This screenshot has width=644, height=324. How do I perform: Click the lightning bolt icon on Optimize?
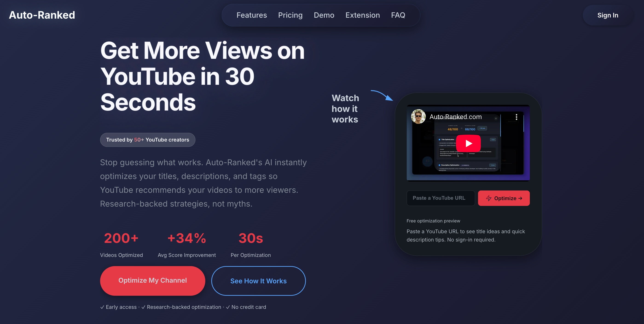(x=488, y=198)
